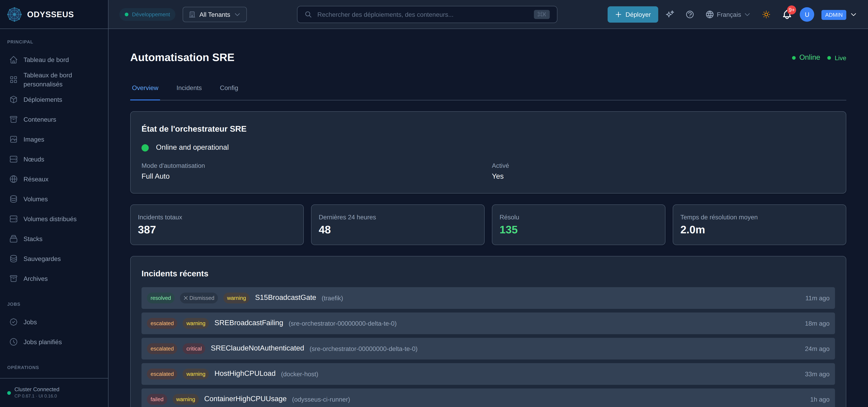Click the ADMIN role badge
Viewport: 868px width, 407px height.
[834, 15]
